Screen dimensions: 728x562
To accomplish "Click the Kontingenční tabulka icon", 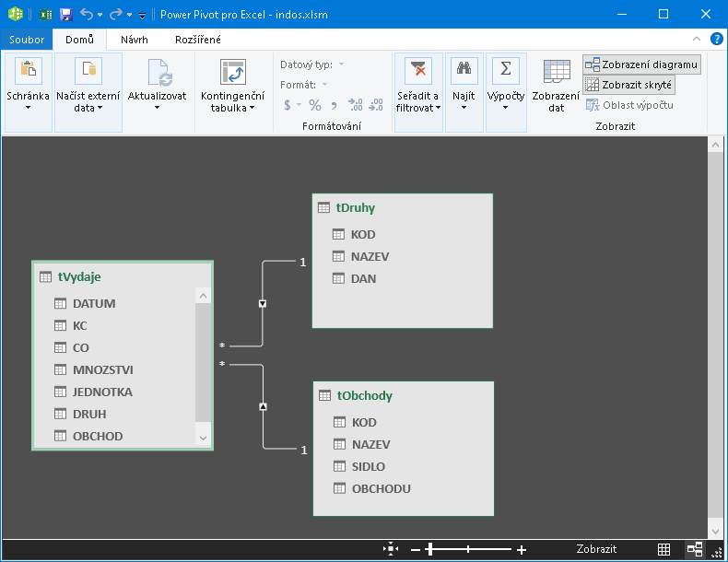I will [x=232, y=74].
